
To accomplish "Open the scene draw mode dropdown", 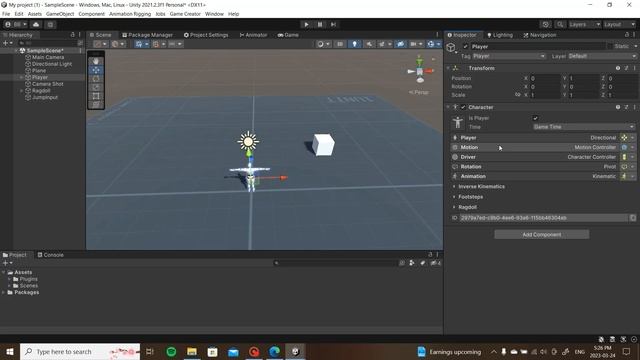I will tap(323, 44).
